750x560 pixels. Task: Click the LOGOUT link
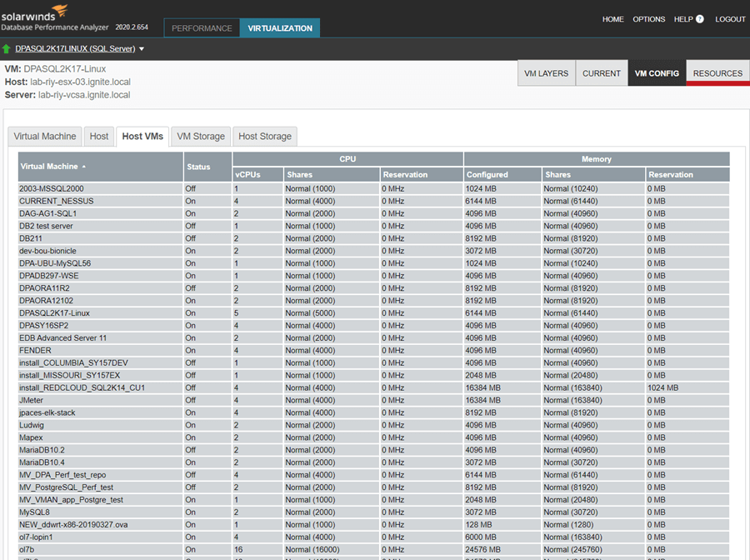click(730, 19)
